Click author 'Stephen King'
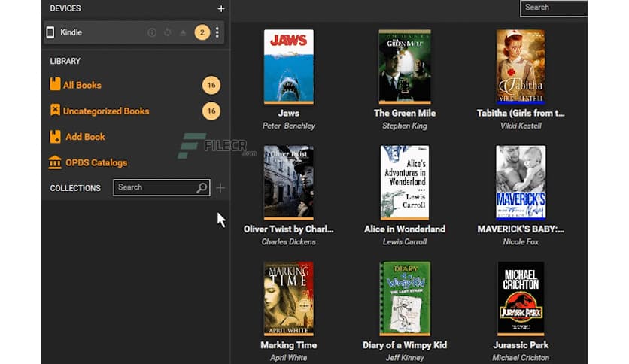Screen dimensions: 629x364 click(405, 126)
